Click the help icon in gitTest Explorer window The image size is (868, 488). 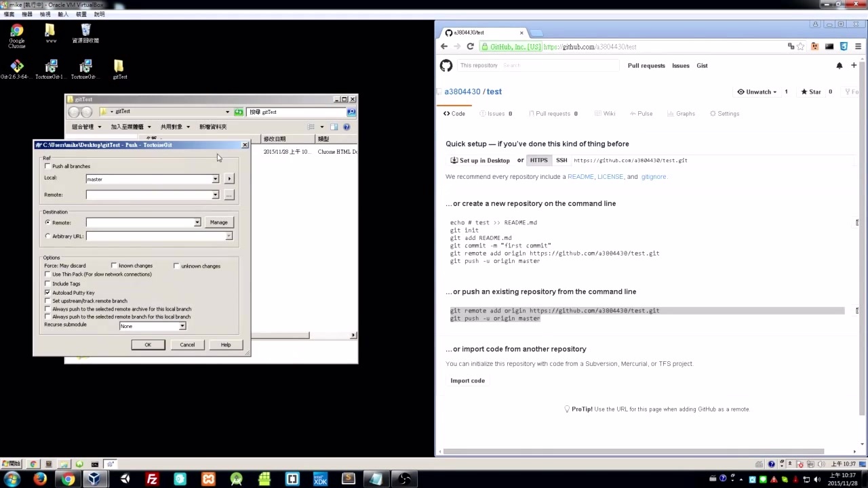(347, 127)
